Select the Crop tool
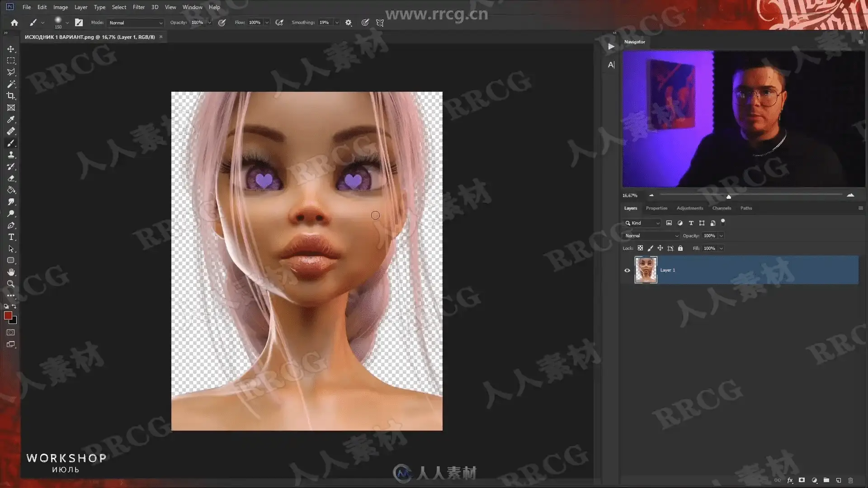 tap(11, 96)
